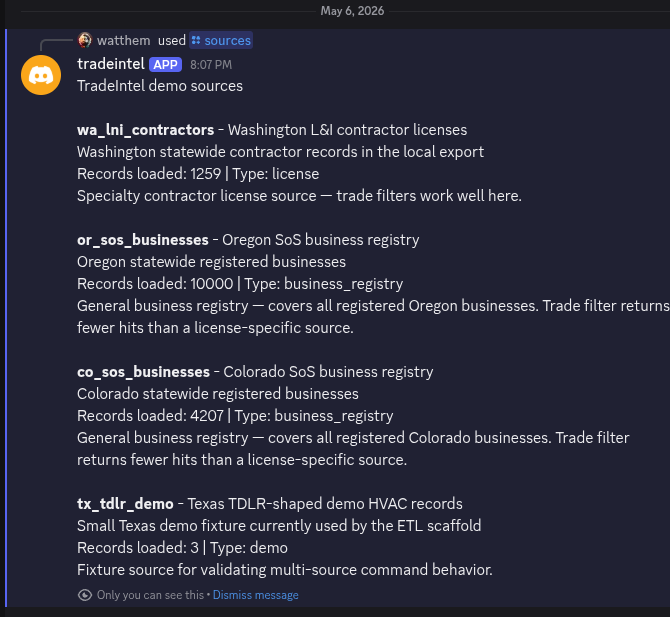The image size is (670, 617).
Task: Select the or_sos_businesses source name
Action: 143,240
